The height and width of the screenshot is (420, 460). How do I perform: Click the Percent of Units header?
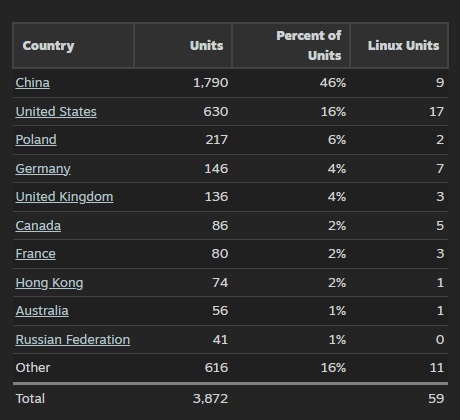309,46
